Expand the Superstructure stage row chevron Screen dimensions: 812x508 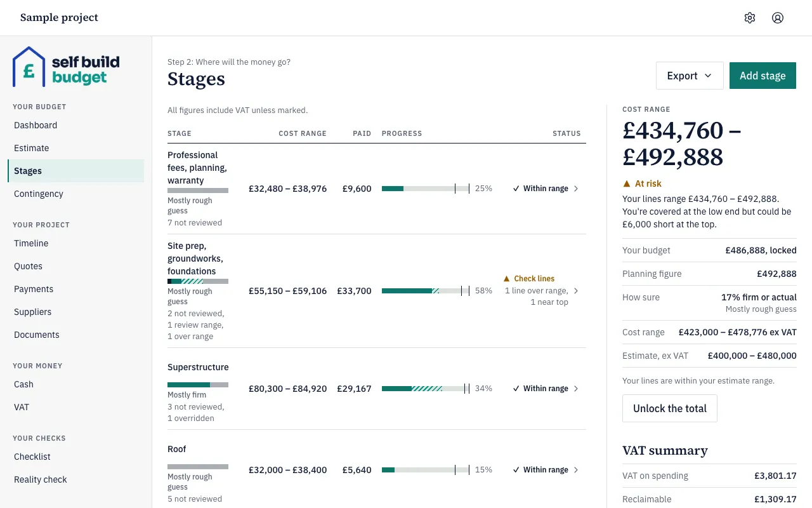(x=576, y=389)
